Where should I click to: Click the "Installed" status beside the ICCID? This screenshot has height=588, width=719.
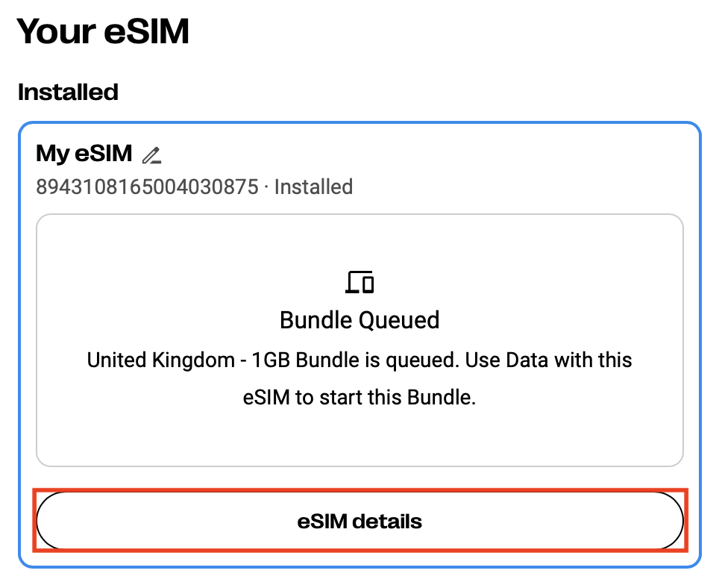point(313,186)
